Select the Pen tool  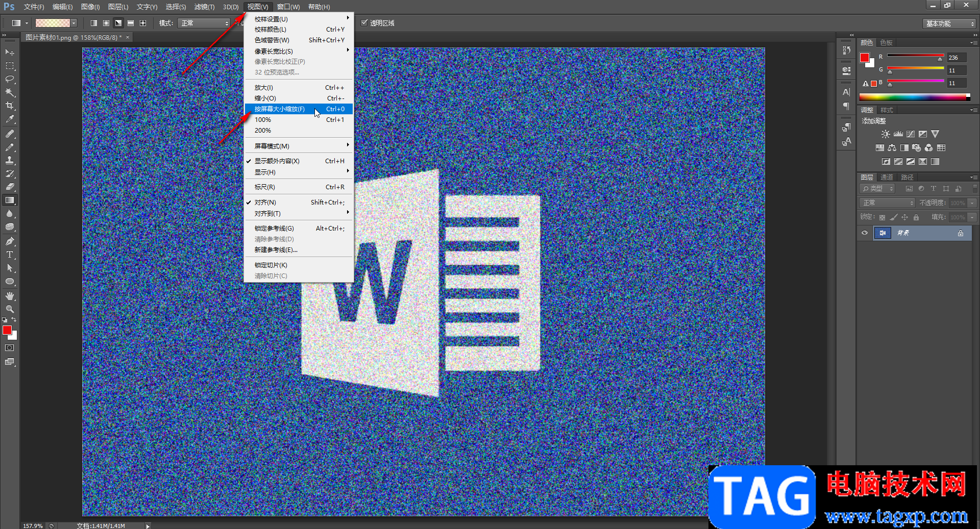click(10, 241)
